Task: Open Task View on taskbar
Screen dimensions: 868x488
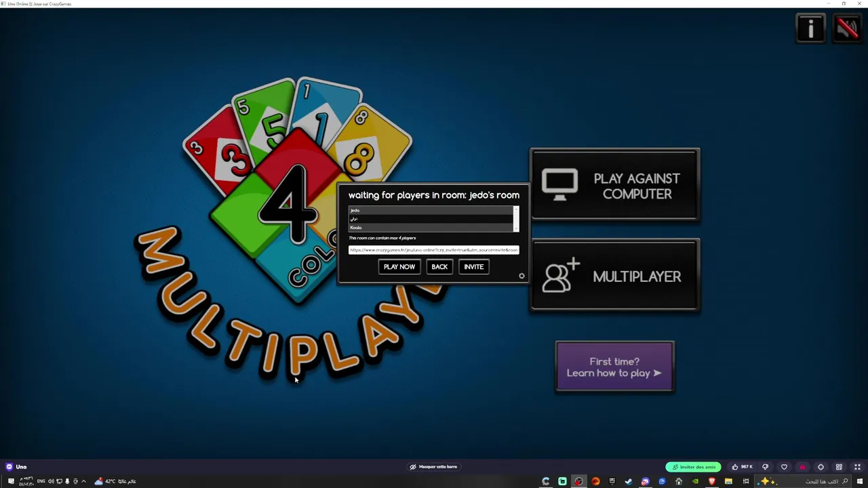Action: (x=745, y=481)
